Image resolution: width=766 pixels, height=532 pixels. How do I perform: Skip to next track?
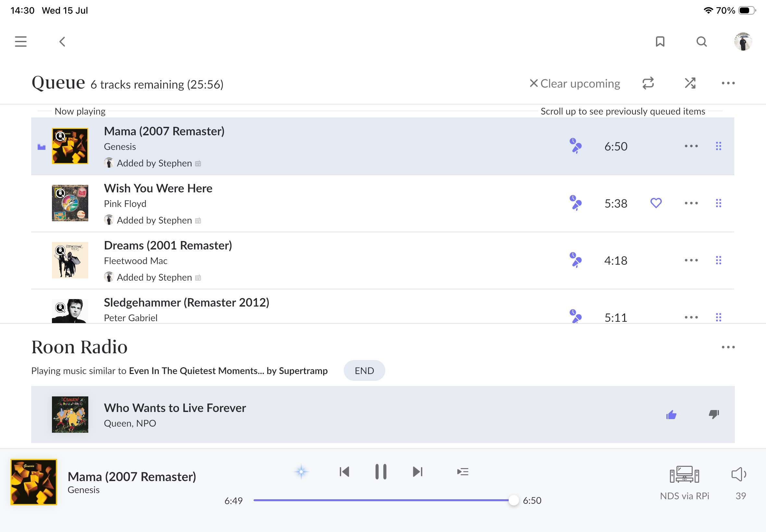tap(417, 472)
